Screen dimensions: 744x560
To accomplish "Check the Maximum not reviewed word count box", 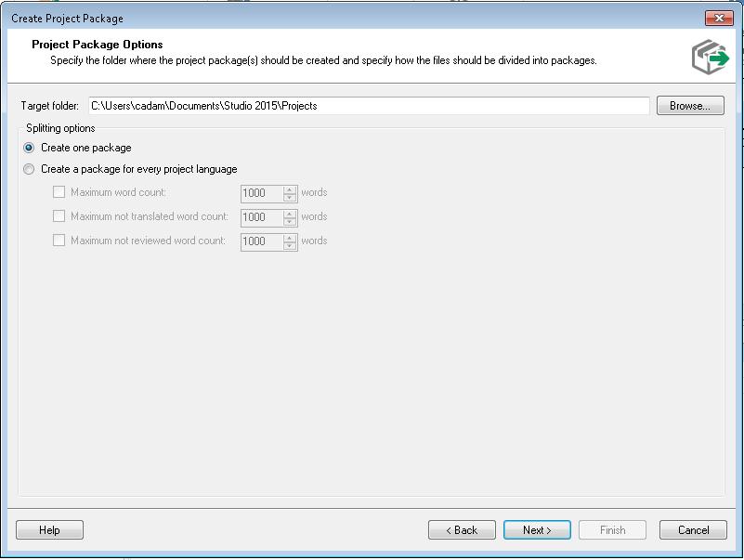I will 59,241.
